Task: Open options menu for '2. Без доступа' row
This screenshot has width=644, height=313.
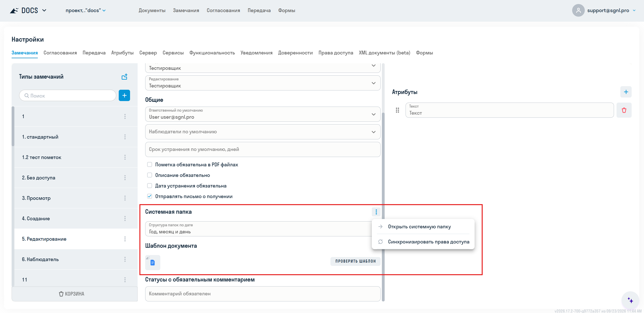Action: (x=125, y=178)
